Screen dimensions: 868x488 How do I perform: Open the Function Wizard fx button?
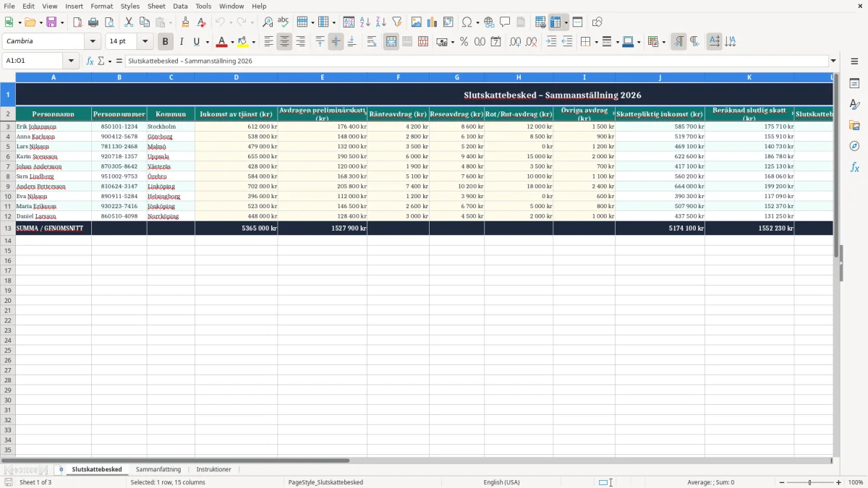90,61
